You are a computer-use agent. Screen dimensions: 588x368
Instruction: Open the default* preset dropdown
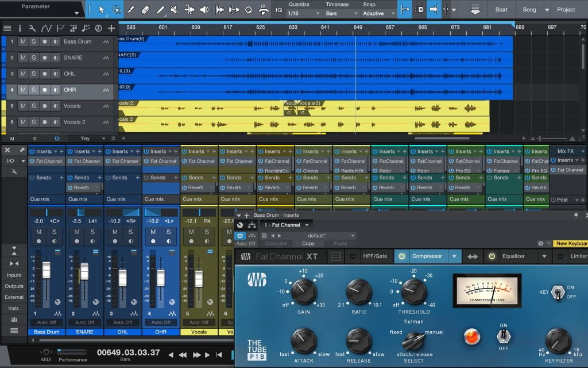point(321,236)
